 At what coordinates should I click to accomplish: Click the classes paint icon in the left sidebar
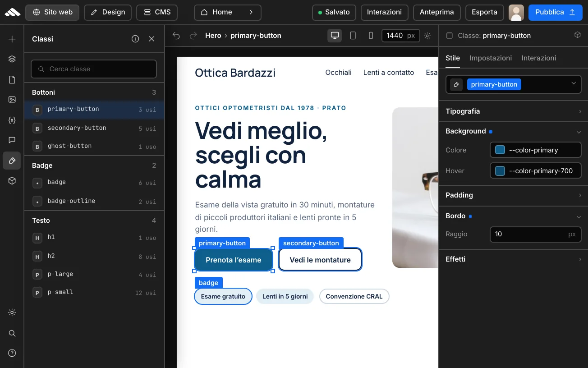(12, 161)
